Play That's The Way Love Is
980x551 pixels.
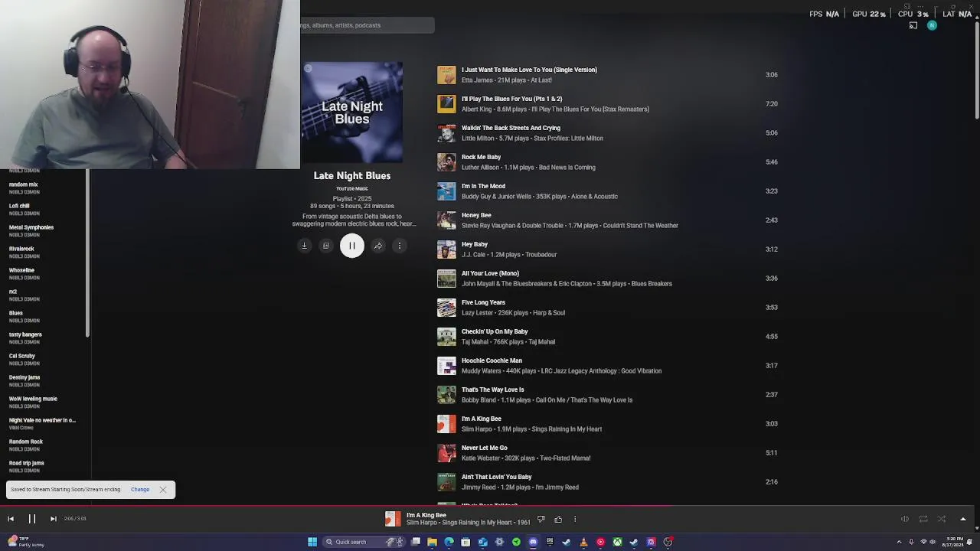click(492, 390)
